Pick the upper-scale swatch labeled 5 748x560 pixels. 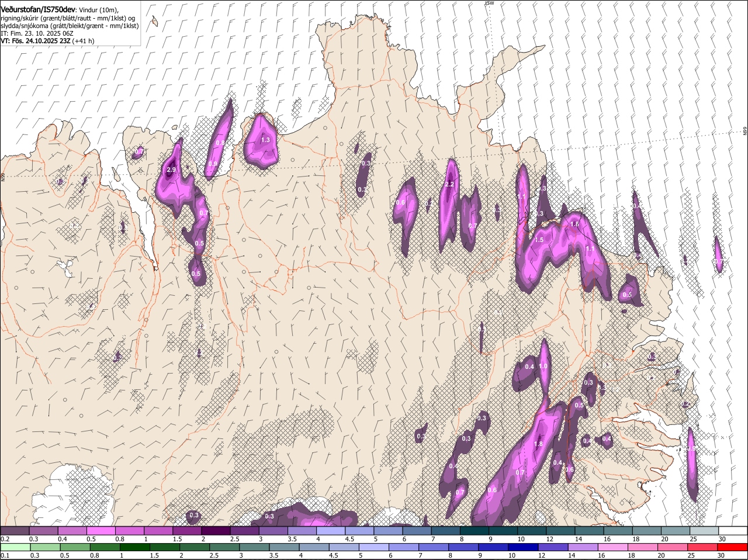(388, 531)
